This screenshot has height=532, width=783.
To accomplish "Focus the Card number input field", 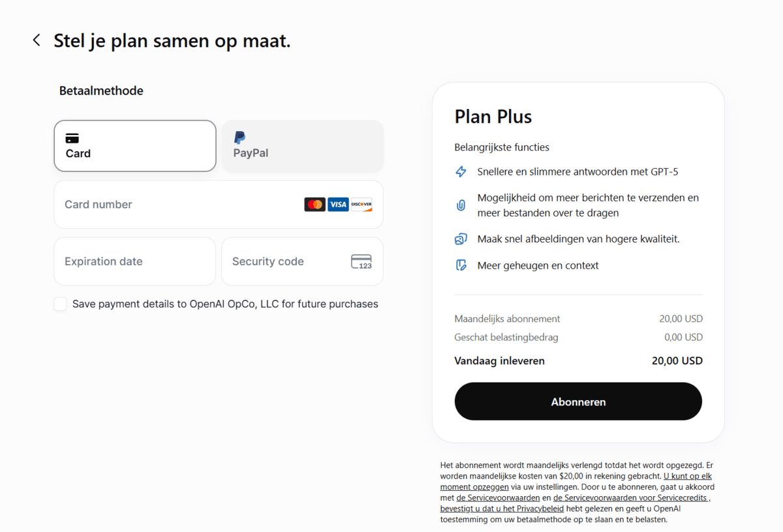I will (219, 205).
